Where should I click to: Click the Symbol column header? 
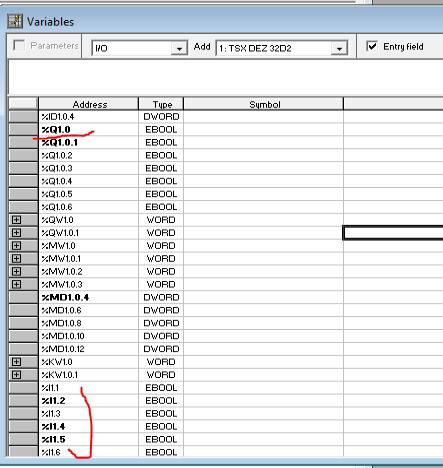(264, 104)
